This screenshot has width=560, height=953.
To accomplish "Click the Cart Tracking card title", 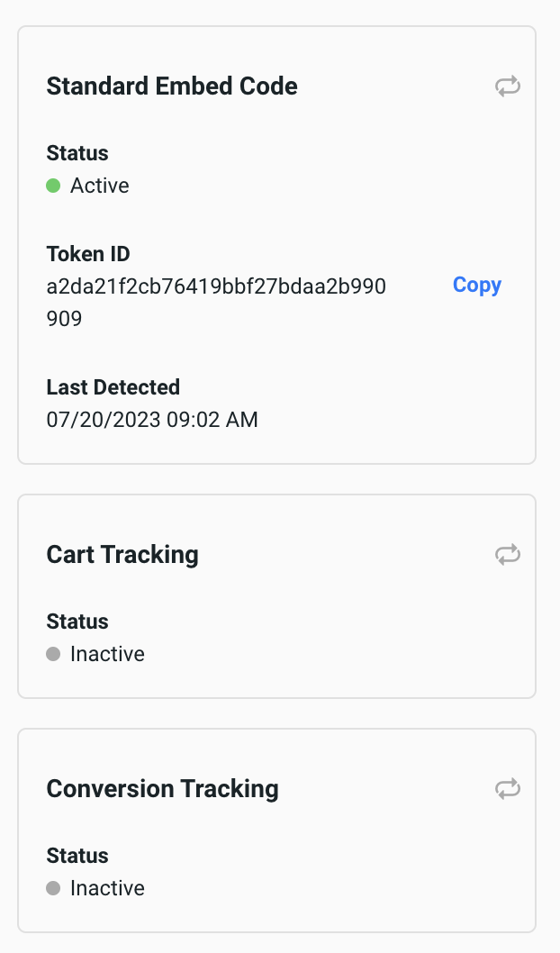I will click(122, 555).
